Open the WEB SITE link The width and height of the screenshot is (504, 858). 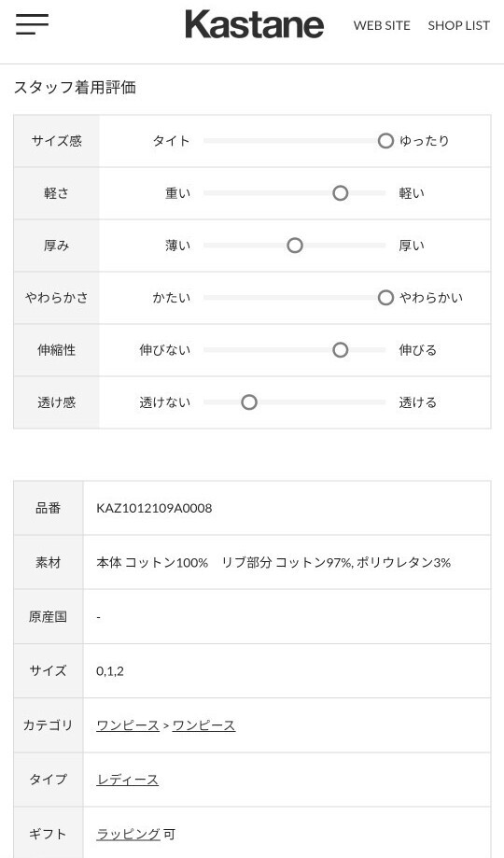click(382, 26)
